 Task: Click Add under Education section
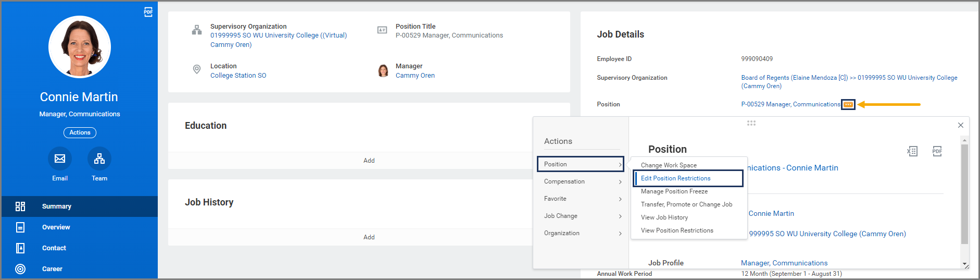[369, 161]
